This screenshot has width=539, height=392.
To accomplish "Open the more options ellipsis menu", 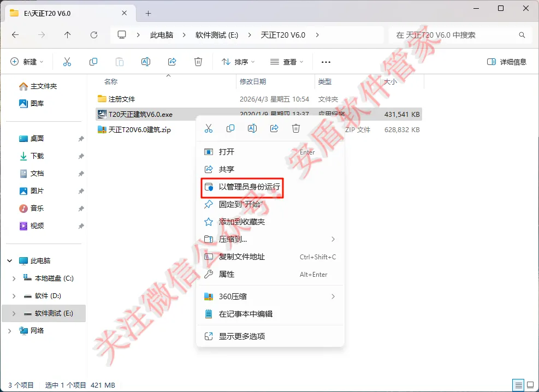I will [x=326, y=62].
